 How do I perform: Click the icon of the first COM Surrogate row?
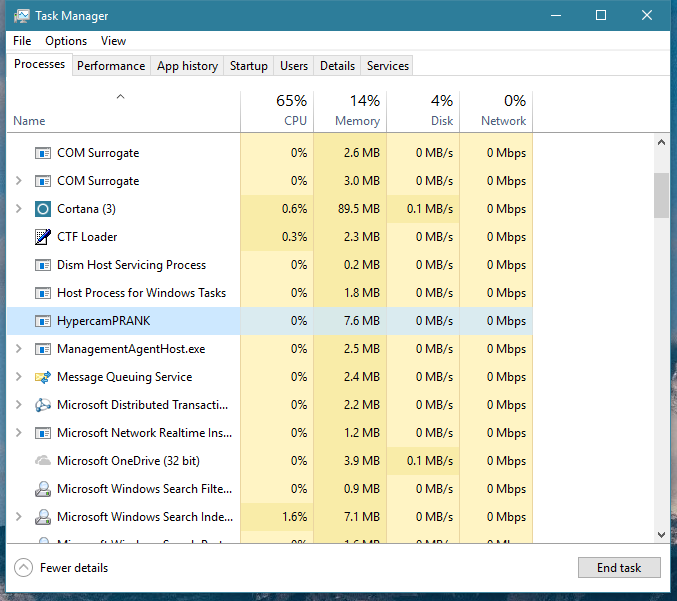tap(43, 153)
